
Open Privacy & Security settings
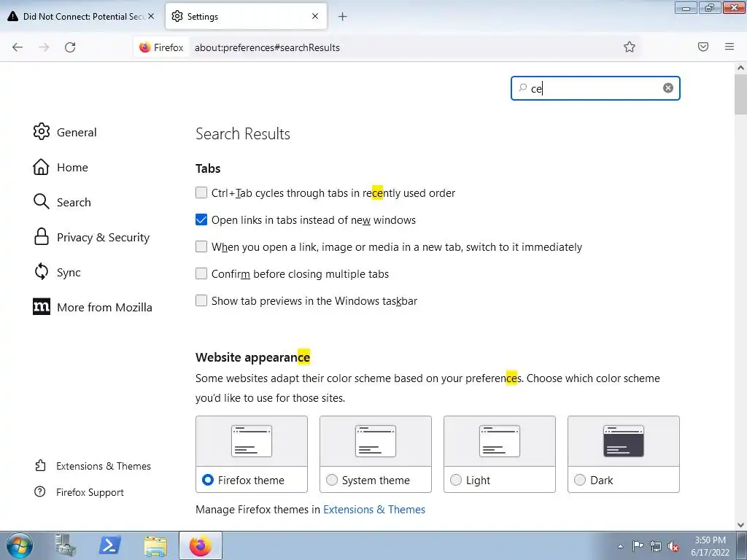[91, 237]
